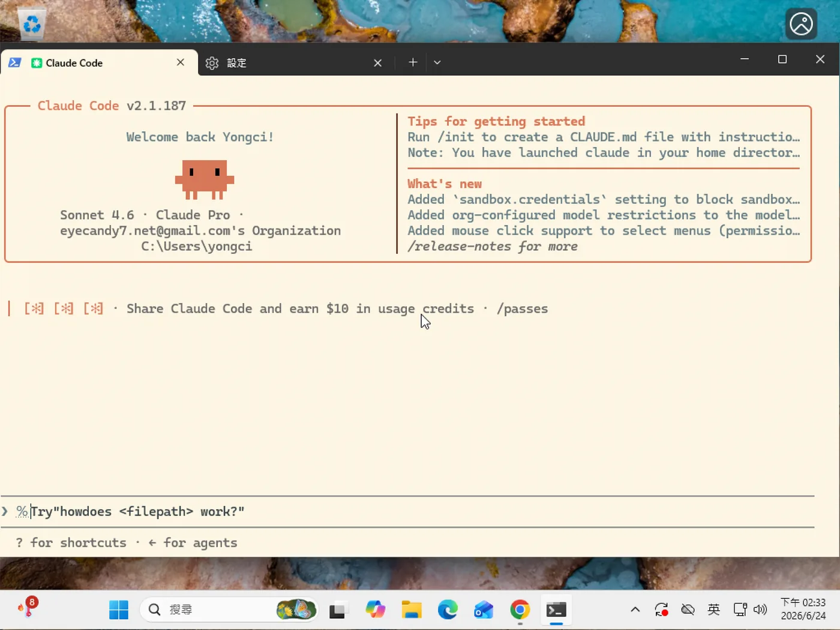The height and width of the screenshot is (630, 840).
Task: Click the search highlight image in the taskbar
Action: tap(296, 610)
